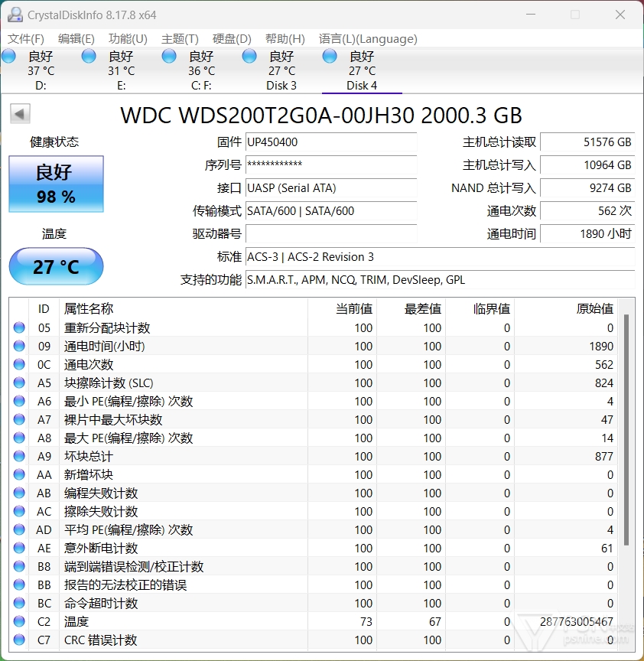Click the 通电时间 value 1890 小时
Image resolution: width=644 pixels, height=661 pixels.
(587, 233)
